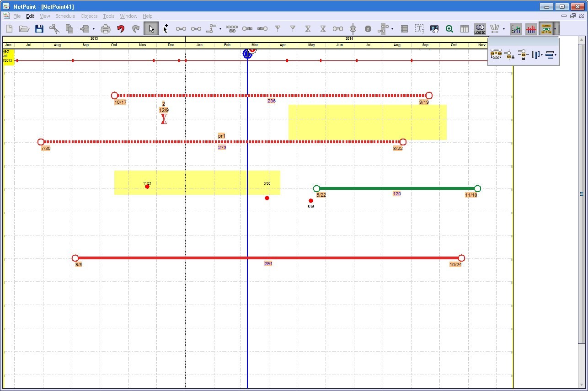Screen dimensions: 588x391
Task: Toggle the selection arrow tool
Action: point(151,29)
